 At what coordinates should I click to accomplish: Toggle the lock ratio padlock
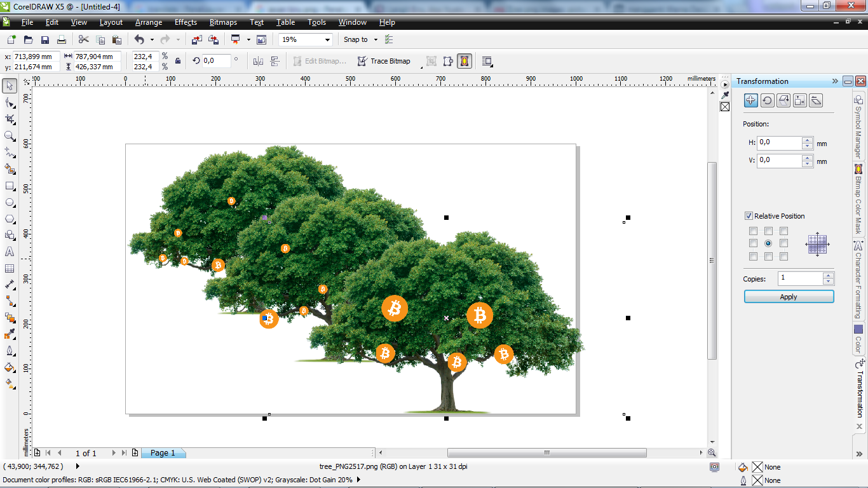(178, 61)
